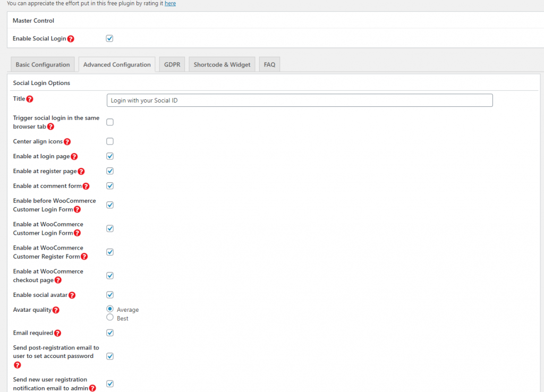Show help for Enable at comment form
Image resolution: width=544 pixels, height=392 pixels.
(x=86, y=186)
